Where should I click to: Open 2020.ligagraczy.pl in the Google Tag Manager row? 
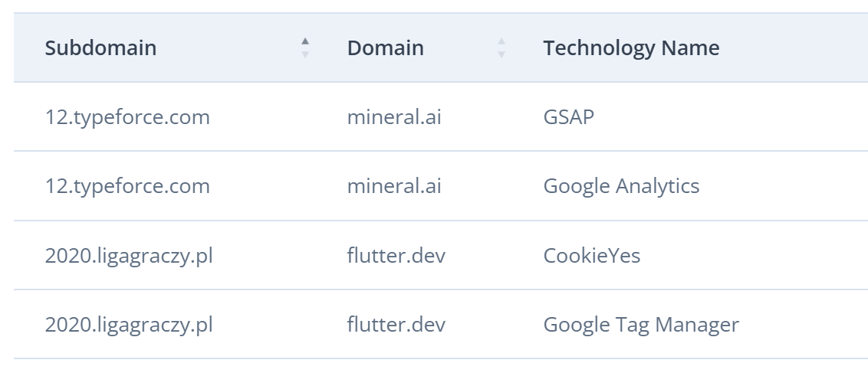pyautogui.click(x=129, y=325)
